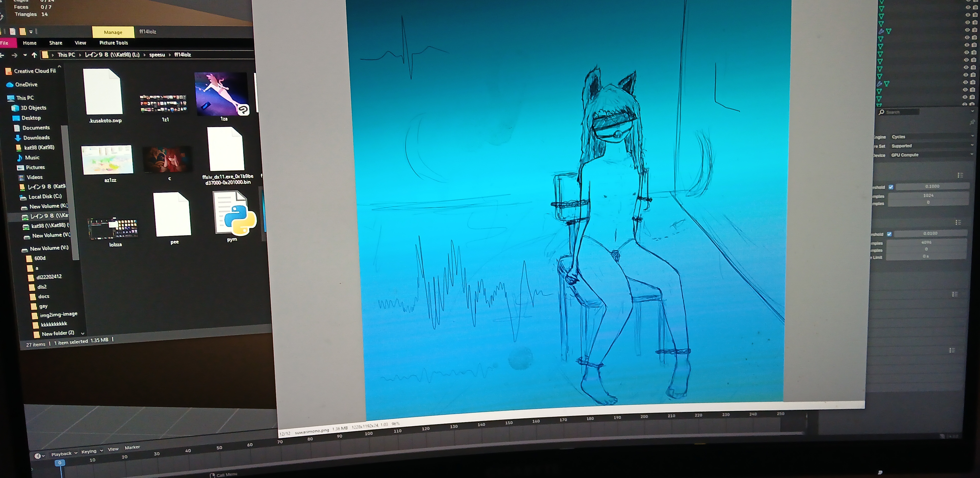
Task: Click the properties search magnifier icon
Action: click(881, 112)
